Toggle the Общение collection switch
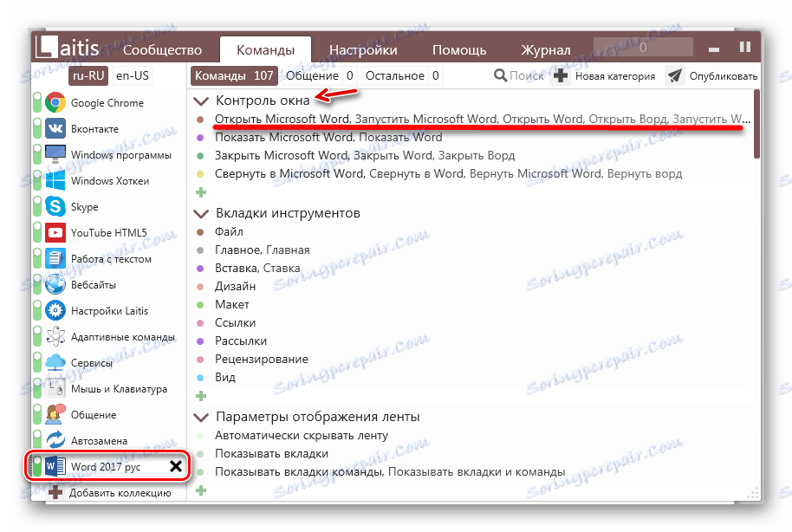The width and height of the screenshot is (792, 532). pyautogui.click(x=37, y=415)
